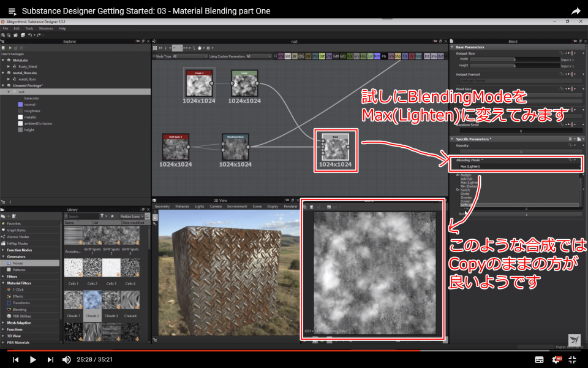
Task: Add the Distance node shortcut 'Dst'
Action: pos(322,56)
